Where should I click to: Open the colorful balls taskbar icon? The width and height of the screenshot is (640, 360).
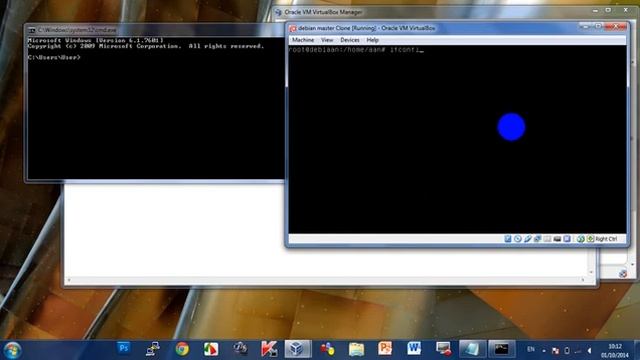click(327, 349)
